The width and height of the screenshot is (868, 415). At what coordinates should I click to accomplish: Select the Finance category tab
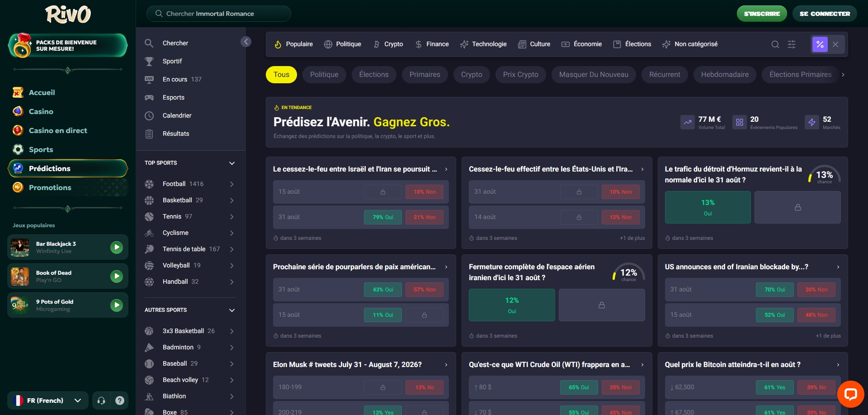(x=432, y=44)
